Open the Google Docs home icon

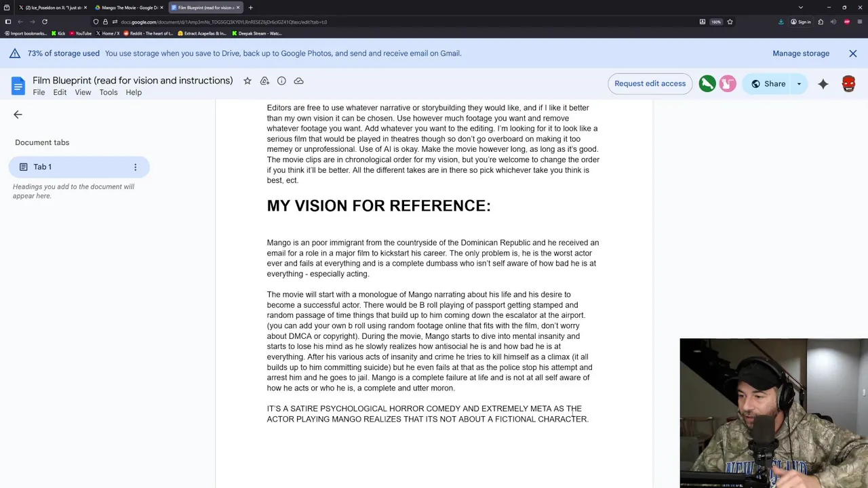pyautogui.click(x=18, y=86)
